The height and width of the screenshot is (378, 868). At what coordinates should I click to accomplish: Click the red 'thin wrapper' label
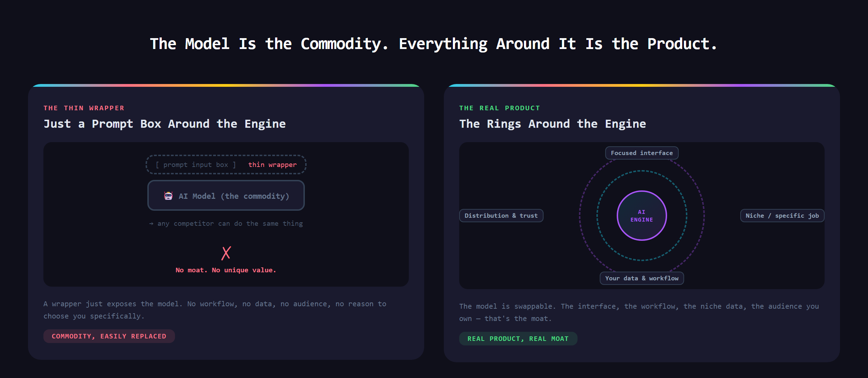272,164
